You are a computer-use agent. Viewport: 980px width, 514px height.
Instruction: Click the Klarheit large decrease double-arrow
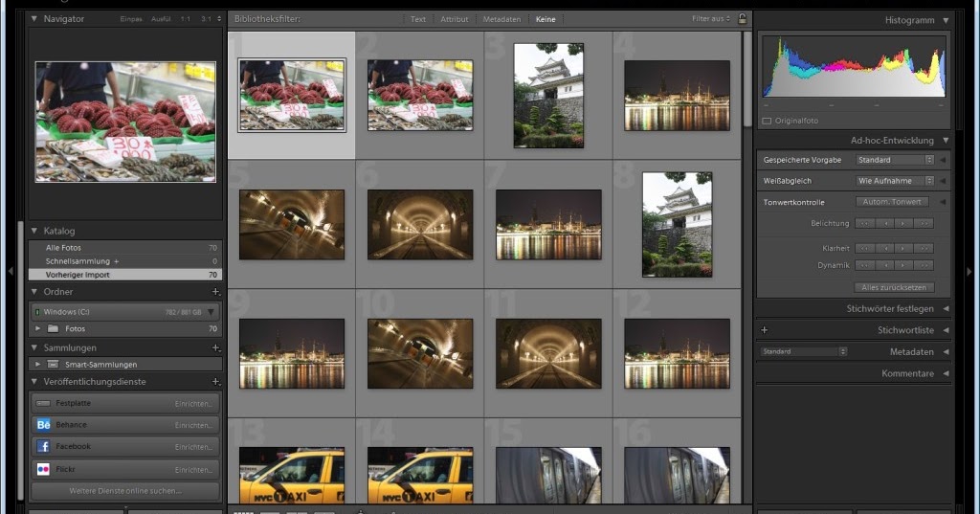(864, 248)
